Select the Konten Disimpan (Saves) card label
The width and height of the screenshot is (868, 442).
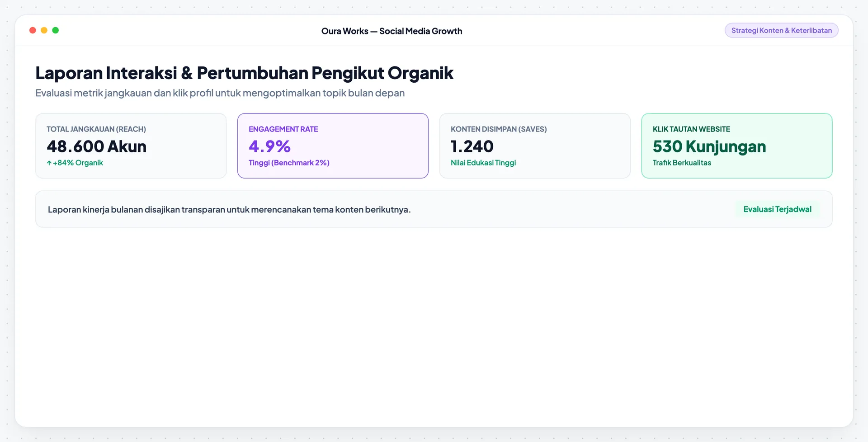point(499,129)
